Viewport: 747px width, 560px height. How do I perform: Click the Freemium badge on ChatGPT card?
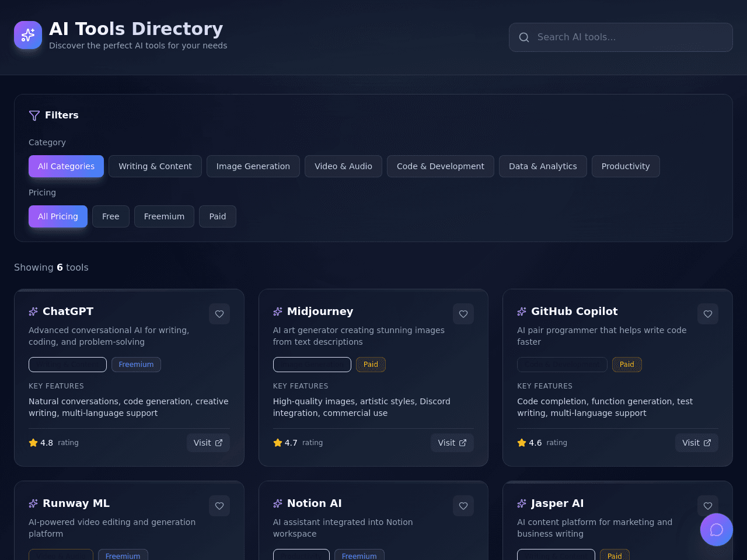point(136,365)
